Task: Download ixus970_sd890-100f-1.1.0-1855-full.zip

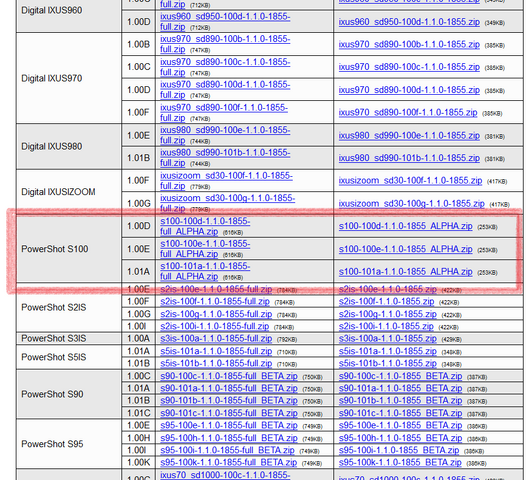Action: point(224,112)
